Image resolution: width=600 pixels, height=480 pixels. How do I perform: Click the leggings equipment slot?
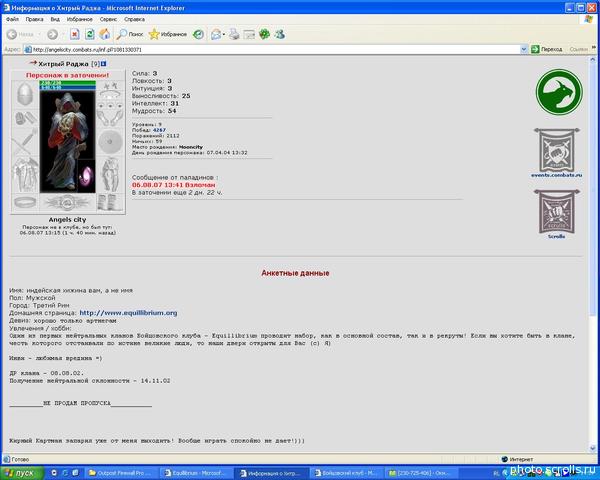(x=110, y=175)
